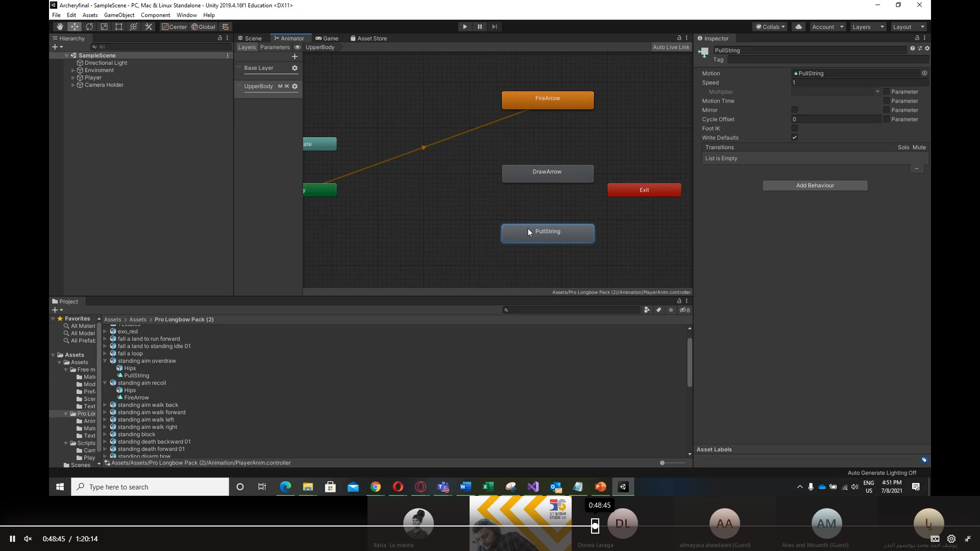
Task: Expand the Player object in Hierarchy
Action: coord(73,78)
